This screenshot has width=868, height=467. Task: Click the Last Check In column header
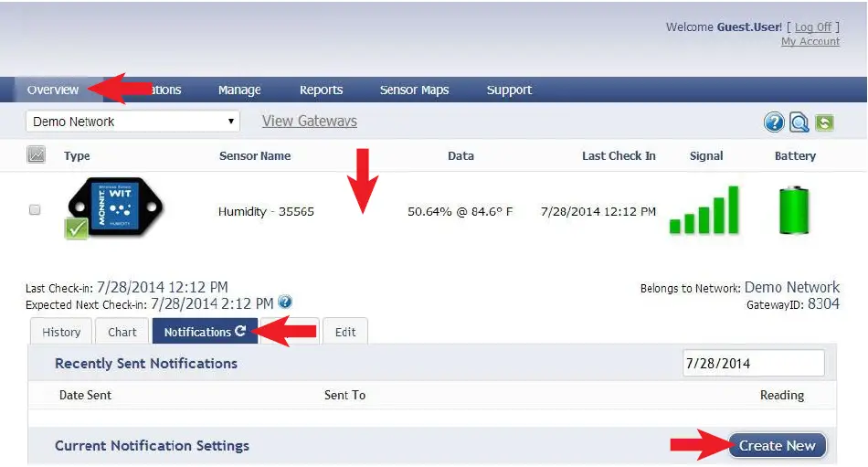(x=619, y=155)
